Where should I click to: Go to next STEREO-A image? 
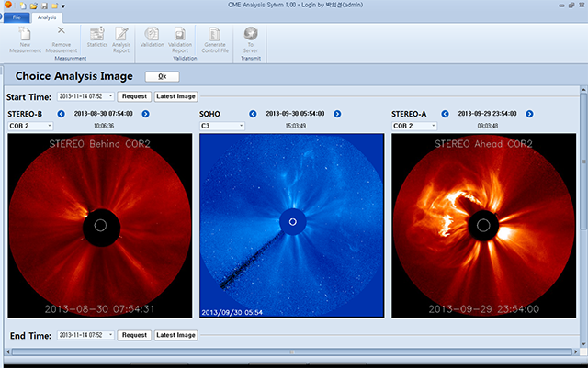coord(529,114)
